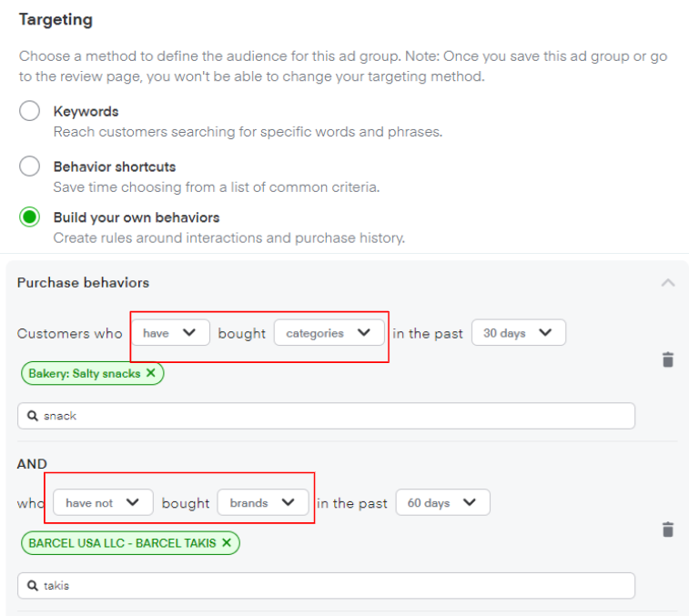Remove the 'Bakery: Salty snacks' tag with X
The width and height of the screenshot is (689, 616).
point(151,373)
